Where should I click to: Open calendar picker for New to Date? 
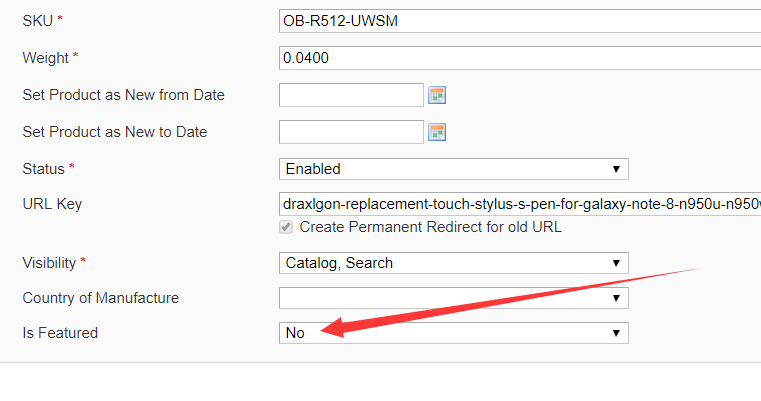pyautogui.click(x=437, y=132)
